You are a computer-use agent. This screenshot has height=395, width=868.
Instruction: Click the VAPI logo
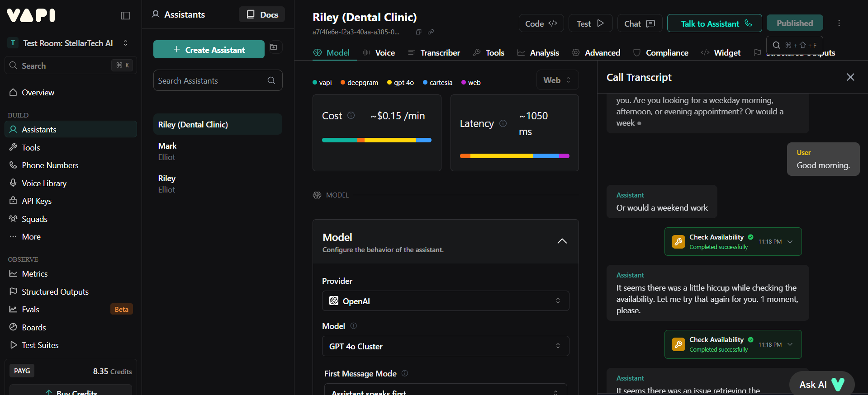pyautogui.click(x=31, y=15)
